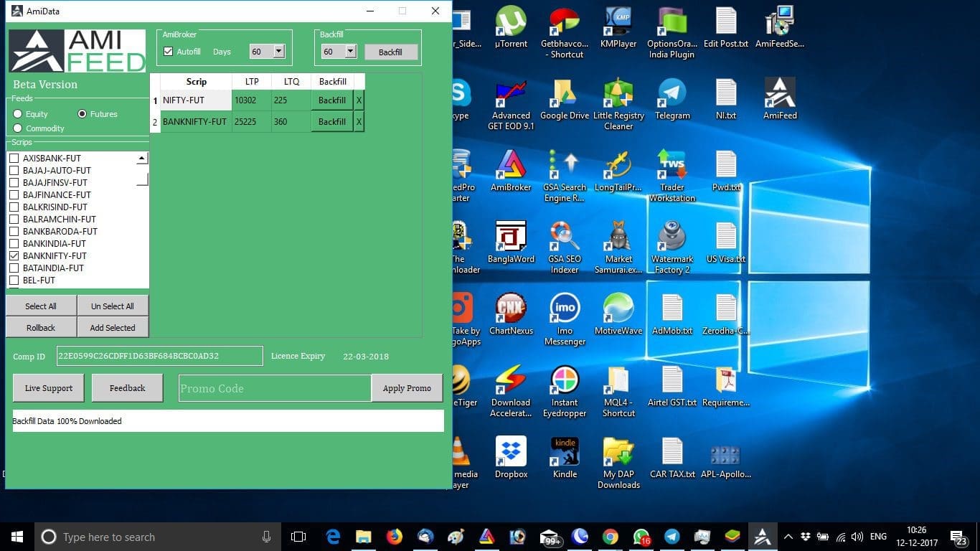Open the Telegram desktop shortcut

672,99
